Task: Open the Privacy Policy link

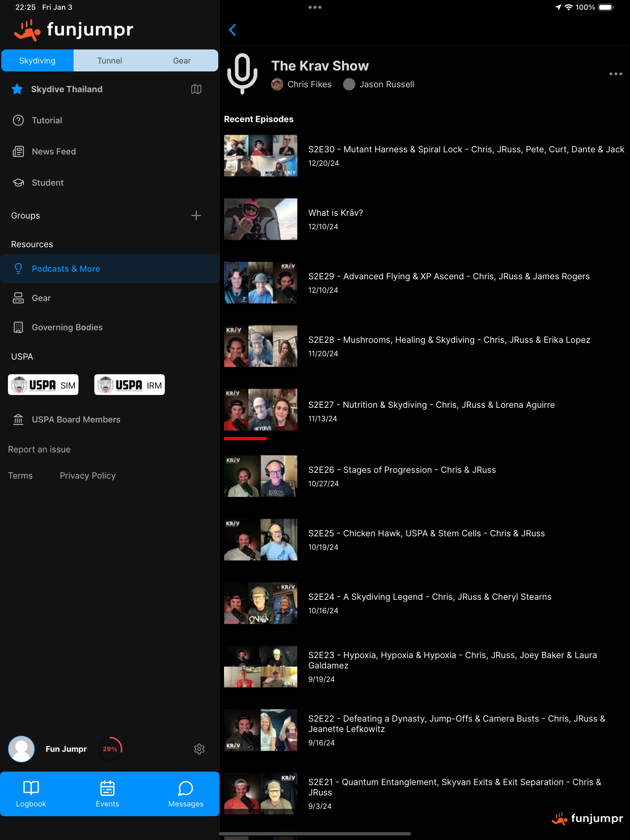Action: (87, 476)
